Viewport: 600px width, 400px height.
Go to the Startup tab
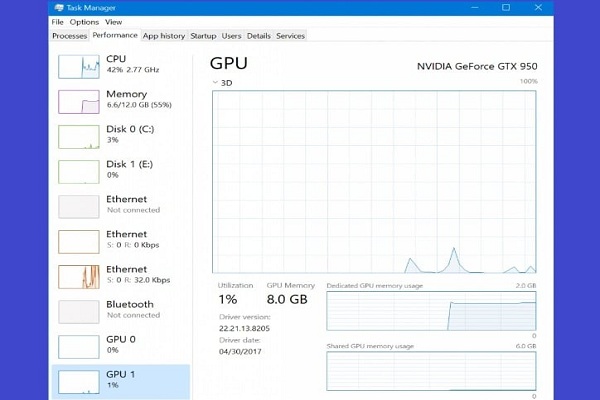(x=203, y=36)
